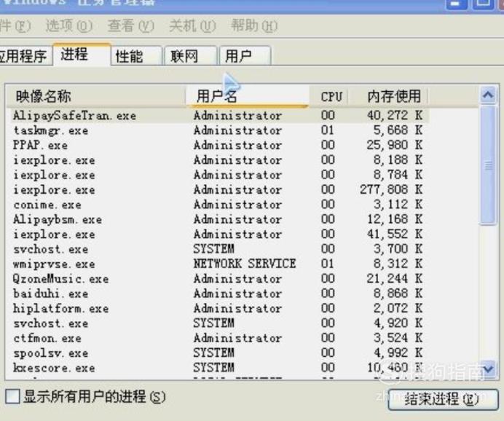Click NETWORK SERVICE user name cell

pos(245,264)
